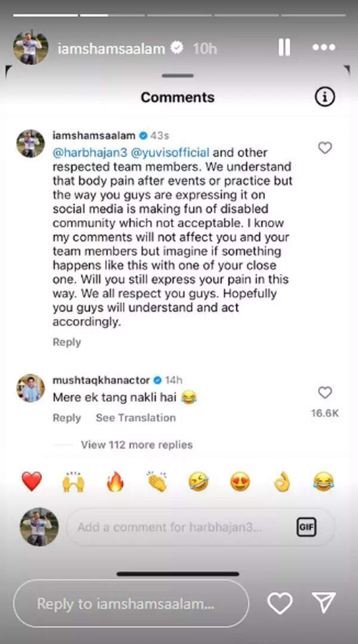Like the story with bottom heart
This screenshot has height=644, width=358.
tap(280, 604)
